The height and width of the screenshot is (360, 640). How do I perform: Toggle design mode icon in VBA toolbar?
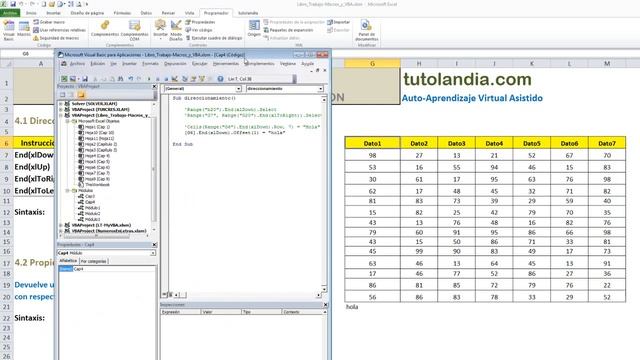pyautogui.click(x=175, y=79)
